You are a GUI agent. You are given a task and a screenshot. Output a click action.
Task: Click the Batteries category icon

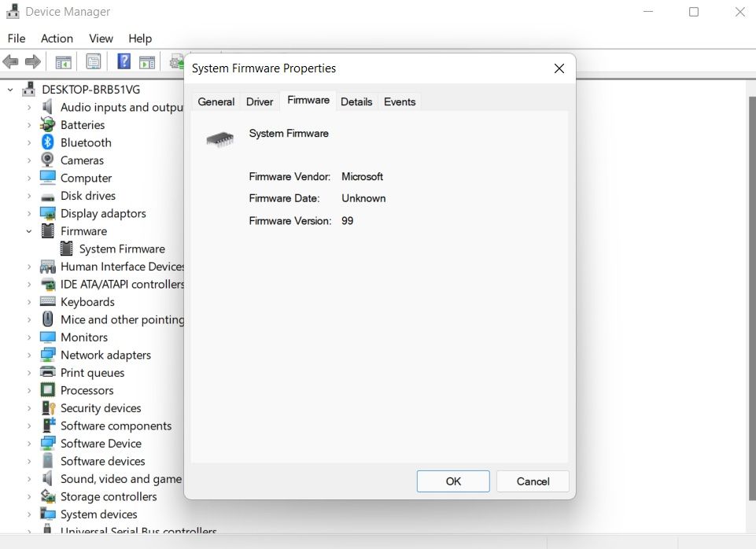pyautogui.click(x=48, y=125)
